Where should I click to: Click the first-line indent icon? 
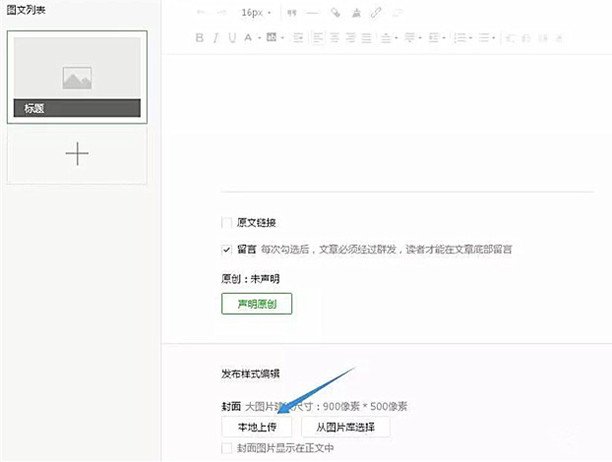[x=298, y=38]
